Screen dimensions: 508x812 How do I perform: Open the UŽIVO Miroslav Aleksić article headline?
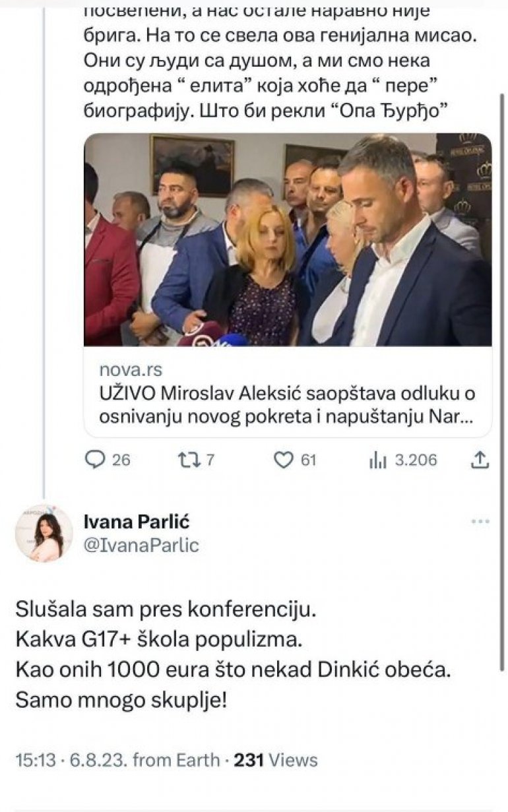pos(287,405)
